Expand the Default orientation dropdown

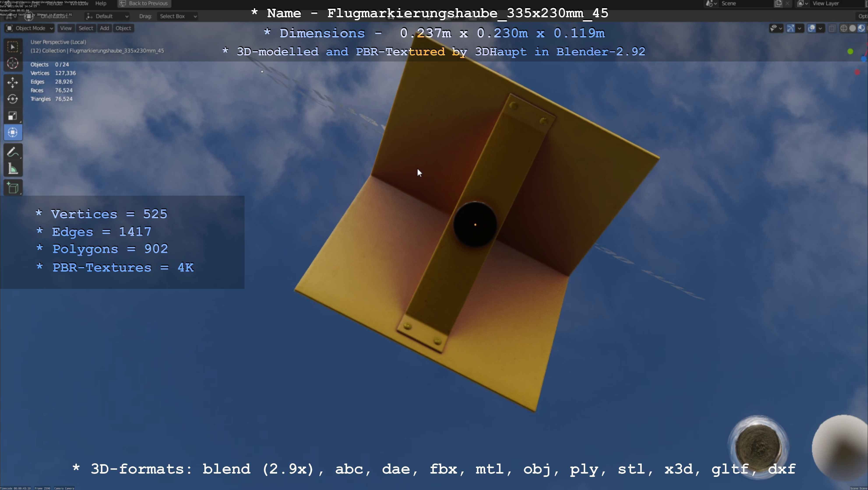(107, 16)
